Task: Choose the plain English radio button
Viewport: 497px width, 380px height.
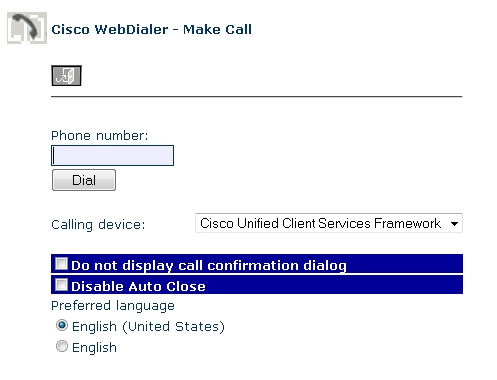Action: click(62, 346)
